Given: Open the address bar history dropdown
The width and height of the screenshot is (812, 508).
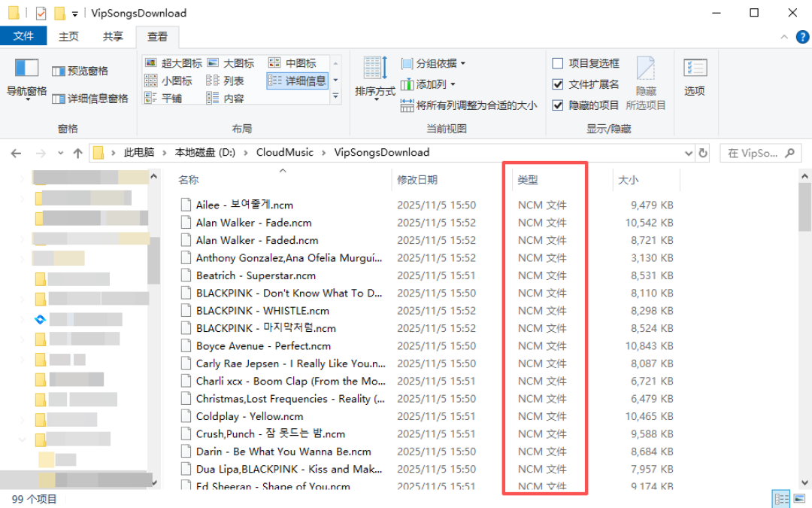Looking at the screenshot, I should (688, 153).
